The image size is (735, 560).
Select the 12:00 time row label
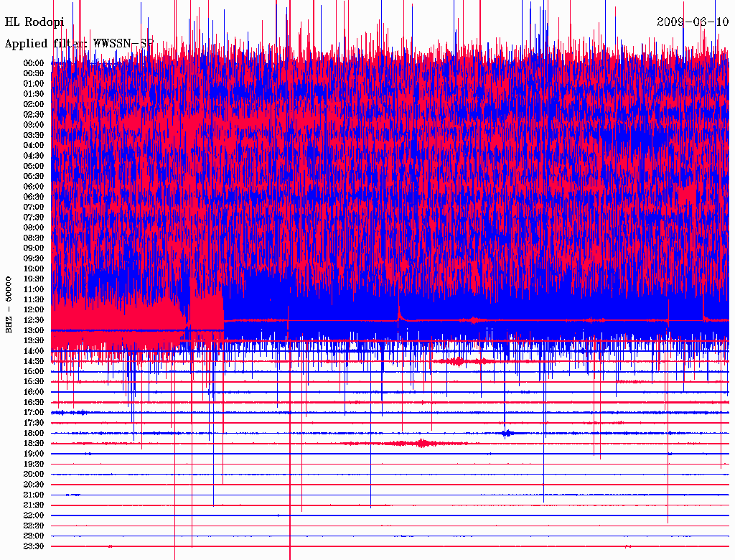34,309
